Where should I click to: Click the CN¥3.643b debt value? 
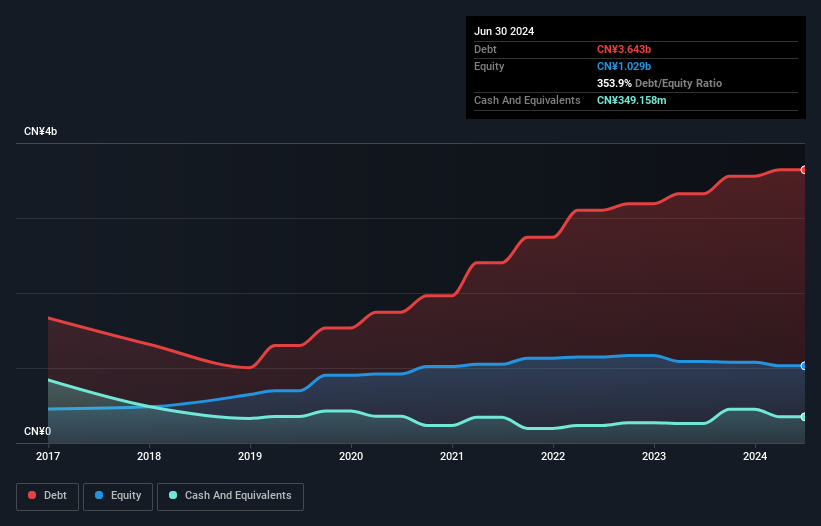[x=624, y=49]
